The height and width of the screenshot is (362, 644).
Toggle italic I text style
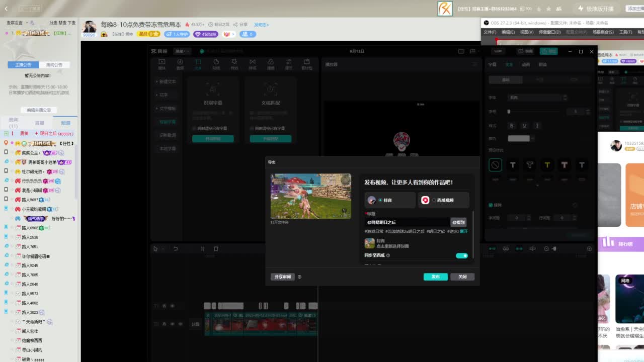(x=537, y=126)
